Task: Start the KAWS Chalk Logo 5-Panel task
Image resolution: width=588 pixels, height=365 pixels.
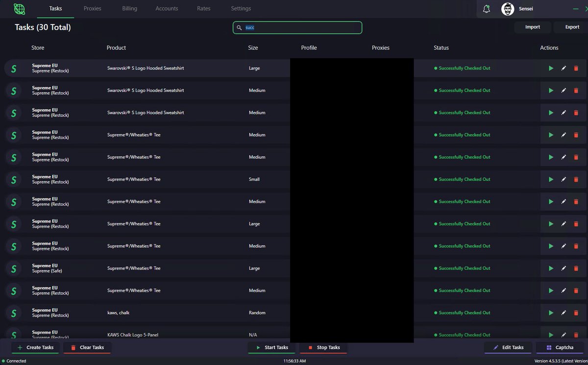Action: point(551,335)
